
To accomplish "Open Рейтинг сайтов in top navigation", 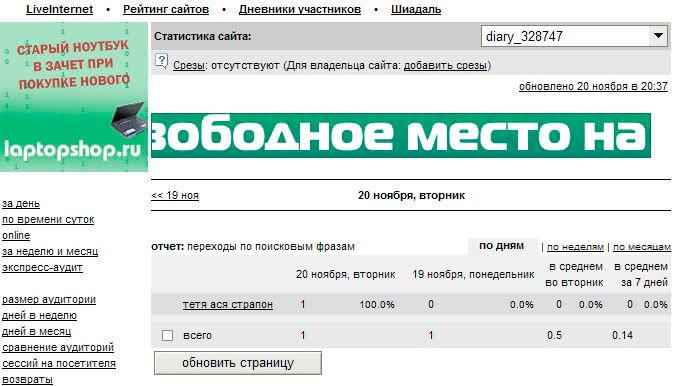I will (x=166, y=9).
